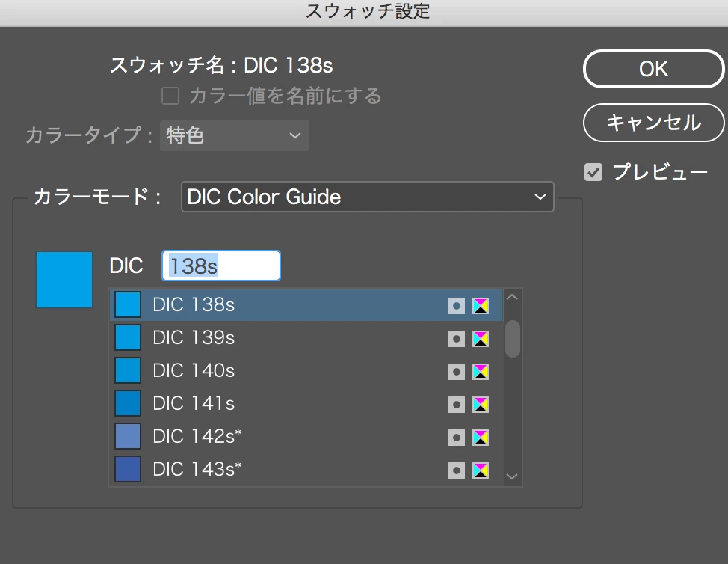Confirm with the OK button
Viewport: 728px width, 564px height.
654,69
